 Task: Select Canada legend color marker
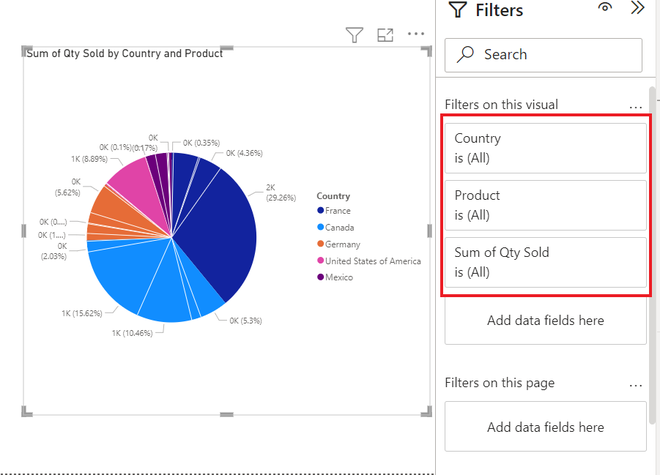click(x=320, y=228)
